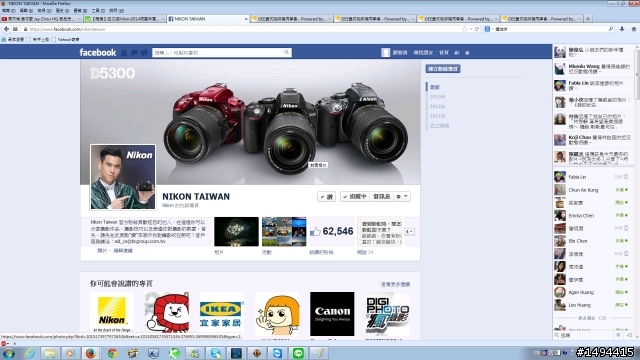Open the IKEA suggested page thumbnail
The width and height of the screenshot is (640, 360).
[222, 313]
